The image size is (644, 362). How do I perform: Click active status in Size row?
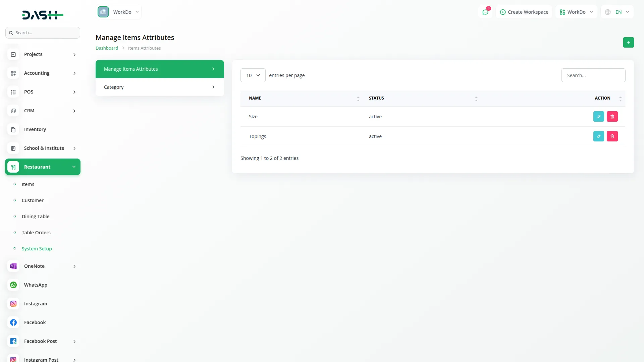pos(375,117)
